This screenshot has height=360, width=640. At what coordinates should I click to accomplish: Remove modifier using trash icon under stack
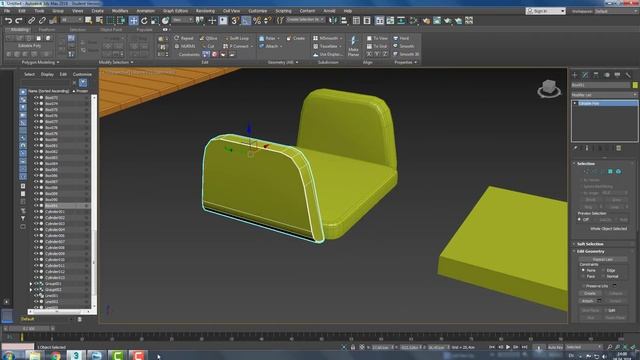619,148
